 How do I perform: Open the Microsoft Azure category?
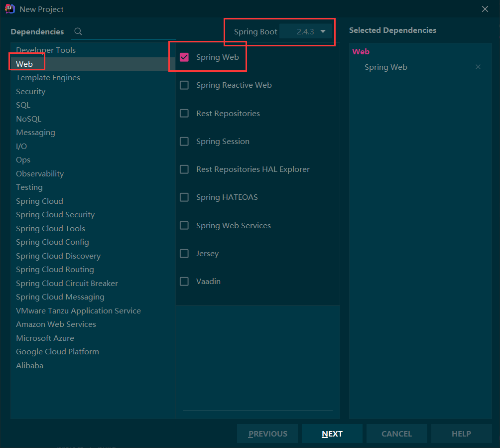(93, 338)
